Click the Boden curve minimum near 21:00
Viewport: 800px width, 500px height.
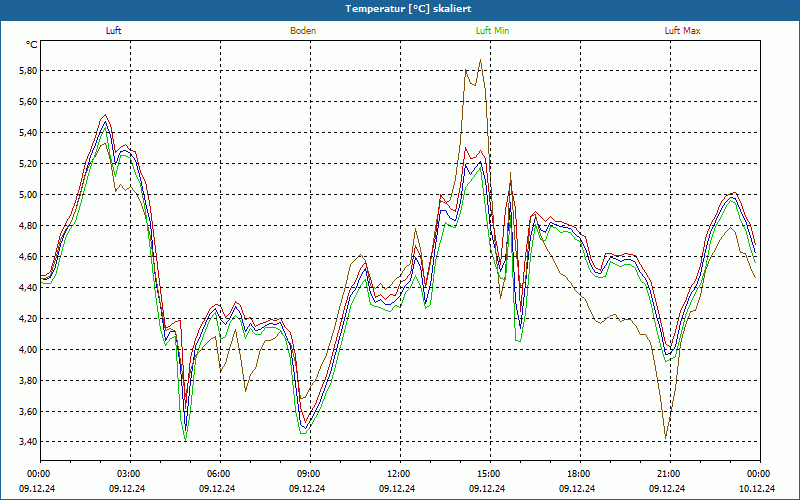(x=665, y=438)
